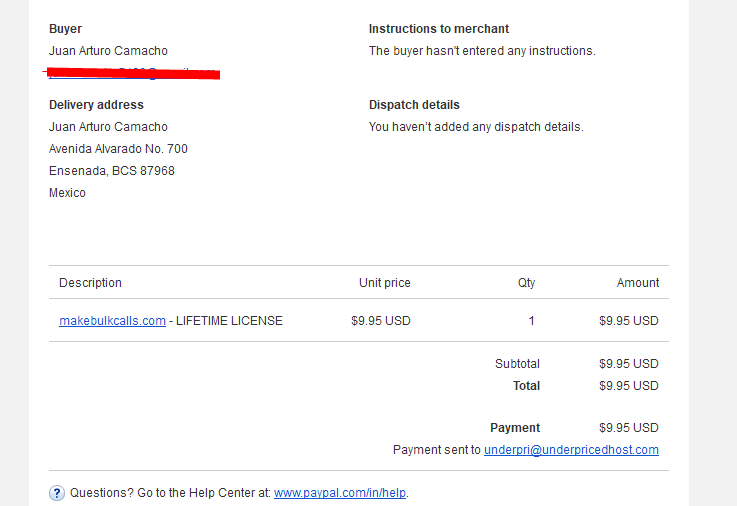Click the Delivery address heading
The width and height of the screenshot is (737, 506).
[96, 105]
